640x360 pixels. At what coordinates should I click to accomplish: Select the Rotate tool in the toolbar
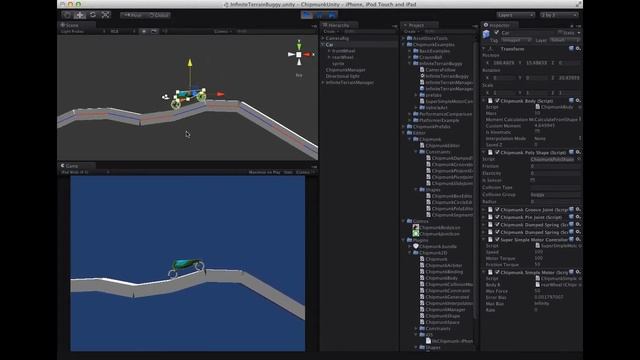click(x=93, y=15)
